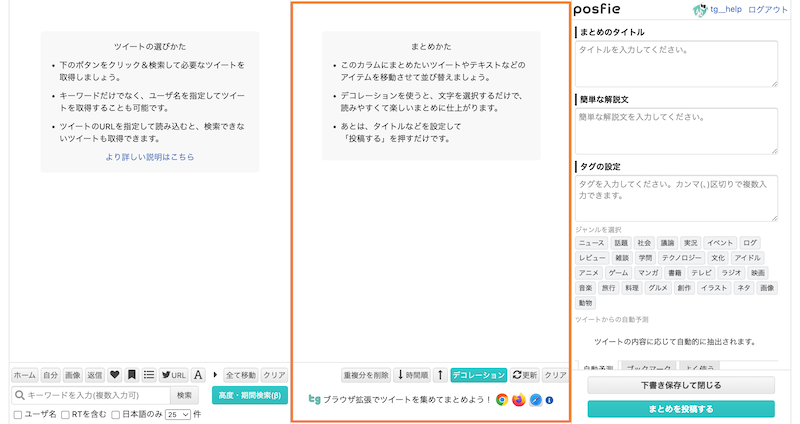Click the Twitter URL button
Screen dimensions: 800x424
173,375
